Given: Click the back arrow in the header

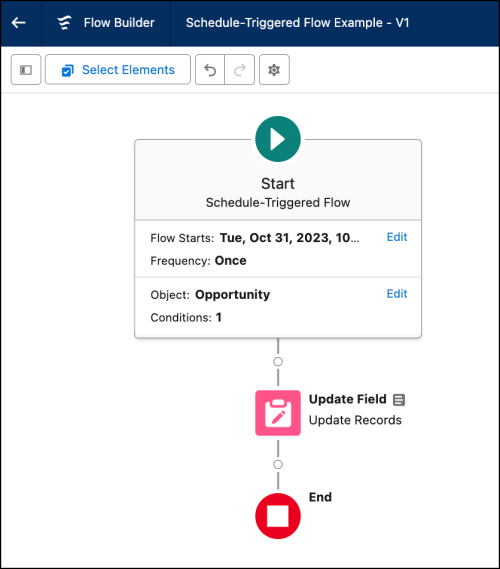Looking at the screenshot, I should point(19,23).
